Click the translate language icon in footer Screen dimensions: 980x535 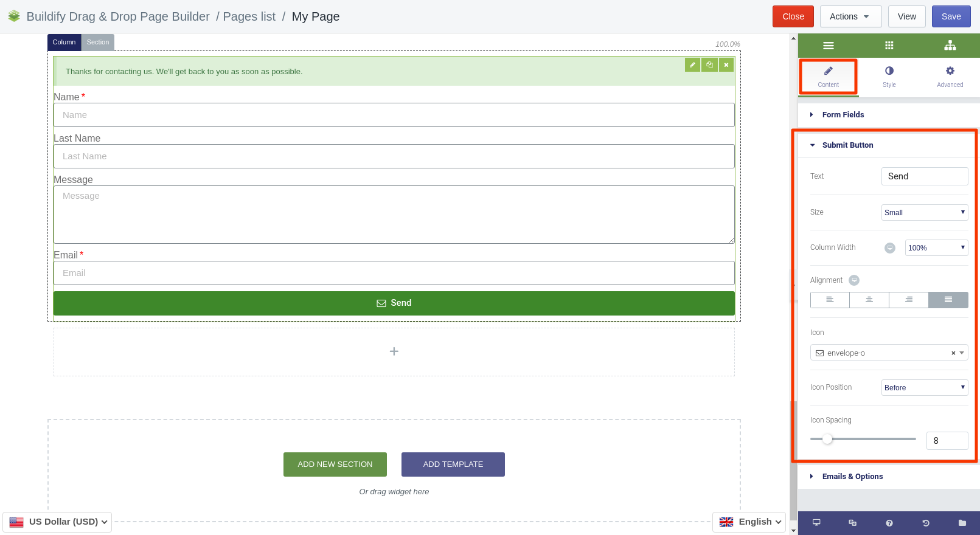pyautogui.click(x=852, y=523)
